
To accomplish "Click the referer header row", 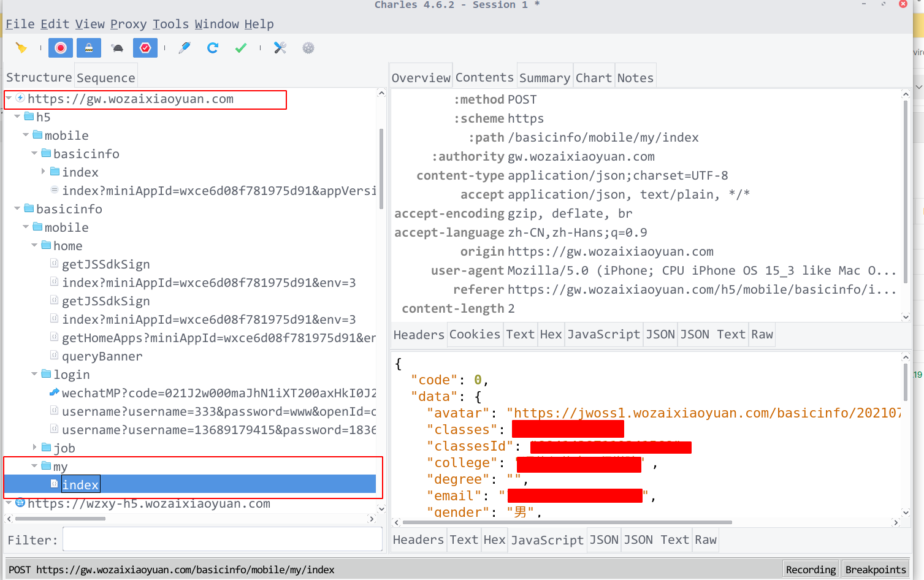I will click(x=646, y=289).
